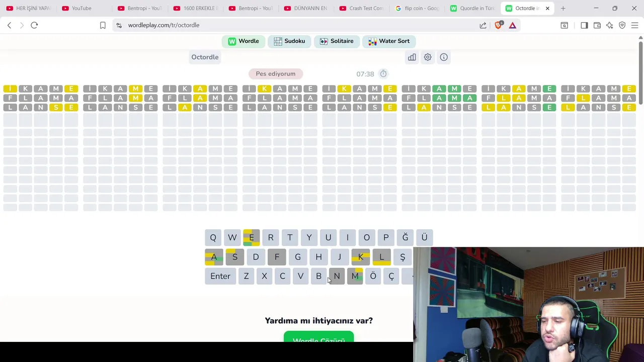The height and width of the screenshot is (362, 644).
Task: Tap the Z key on virtual keyboard
Action: tap(246, 276)
